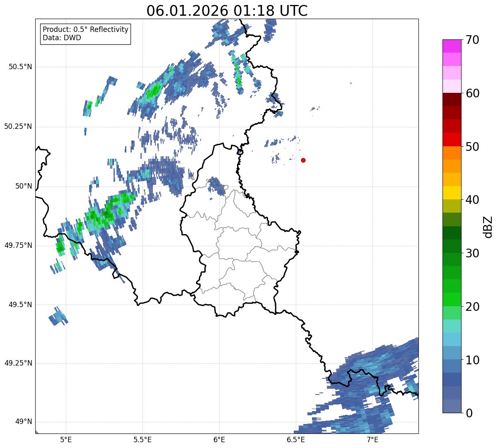Click the 70 tick on the colorbar
The width and height of the screenshot is (498, 448).
click(472, 40)
